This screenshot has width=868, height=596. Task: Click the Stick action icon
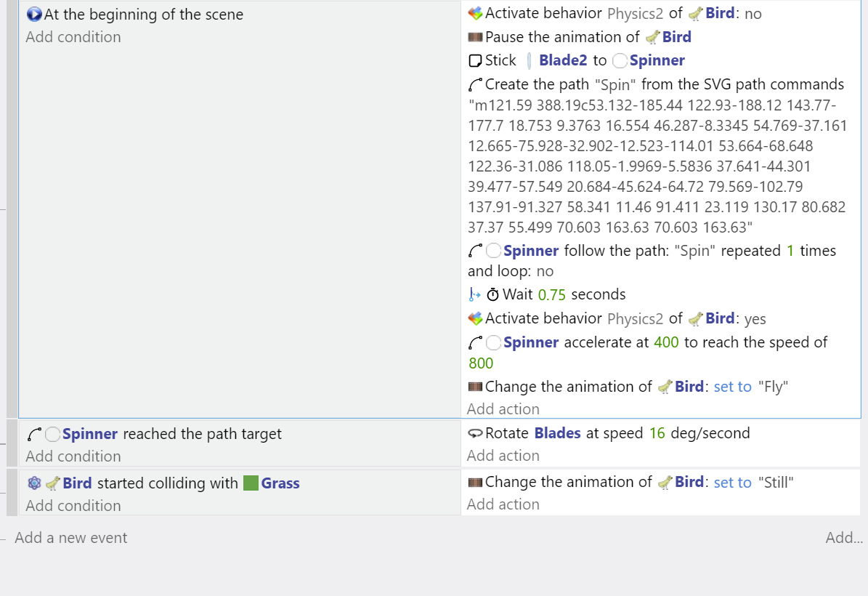tap(475, 61)
